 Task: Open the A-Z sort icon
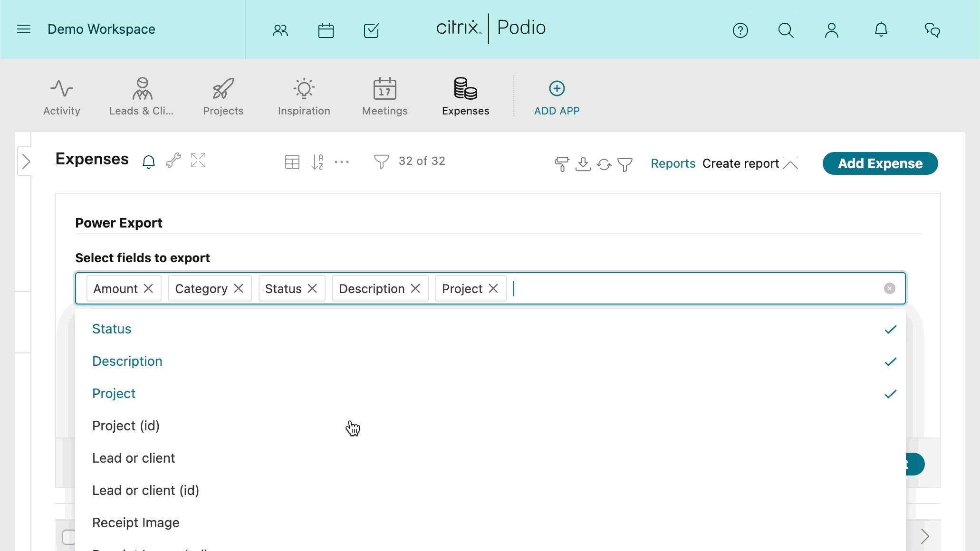click(x=317, y=162)
